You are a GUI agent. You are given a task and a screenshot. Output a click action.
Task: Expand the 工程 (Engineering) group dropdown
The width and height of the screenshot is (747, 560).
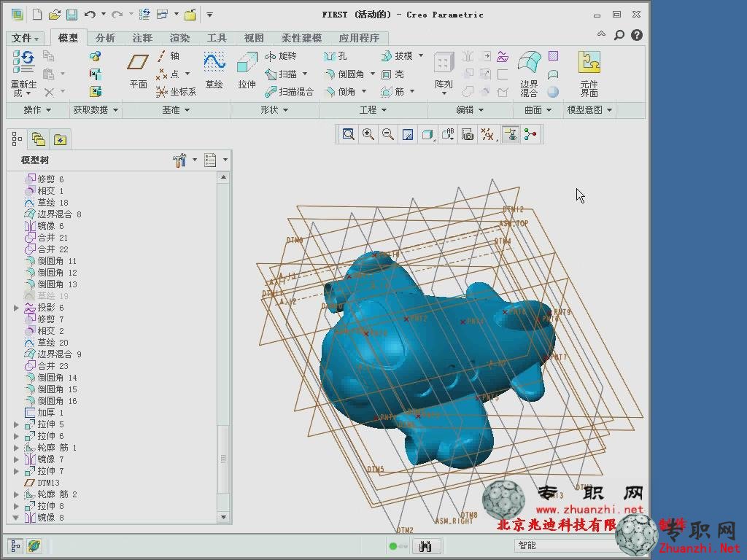coord(373,110)
